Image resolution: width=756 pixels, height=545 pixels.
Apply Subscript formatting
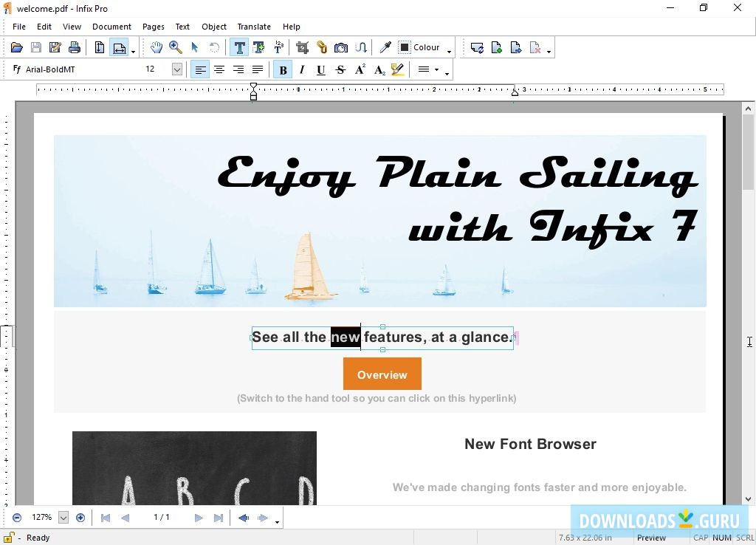click(x=379, y=70)
